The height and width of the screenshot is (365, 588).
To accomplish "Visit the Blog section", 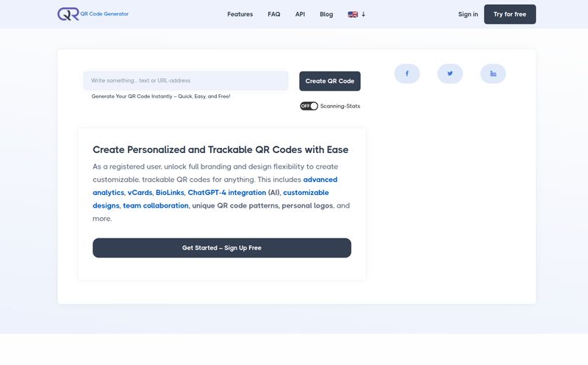I will (326, 14).
